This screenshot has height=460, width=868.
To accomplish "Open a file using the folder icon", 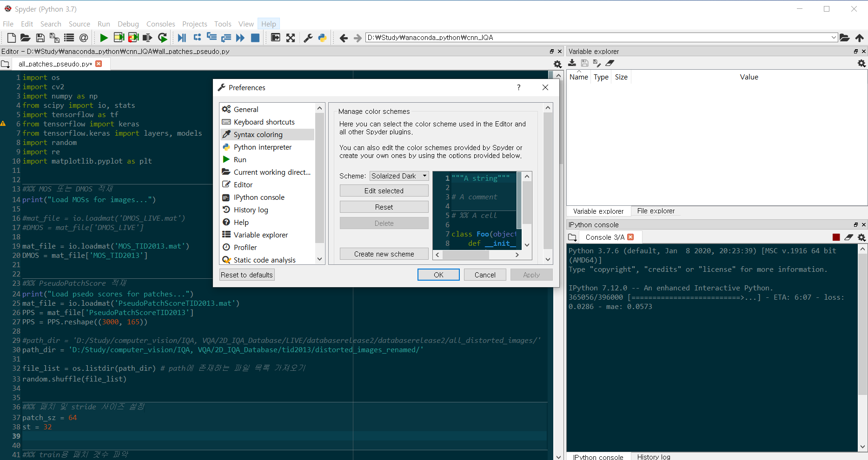I will tap(26, 38).
